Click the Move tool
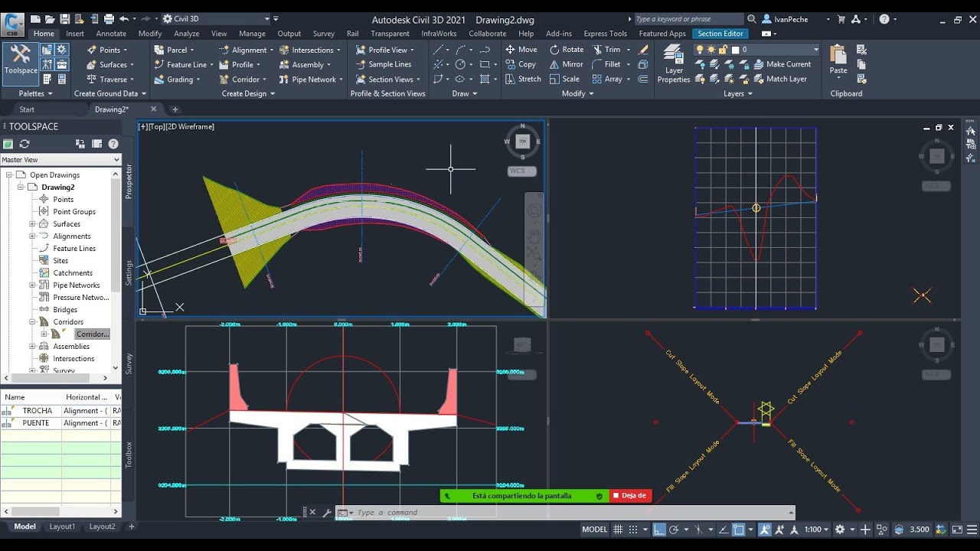Screen dimensions: 980x551 (x=521, y=50)
